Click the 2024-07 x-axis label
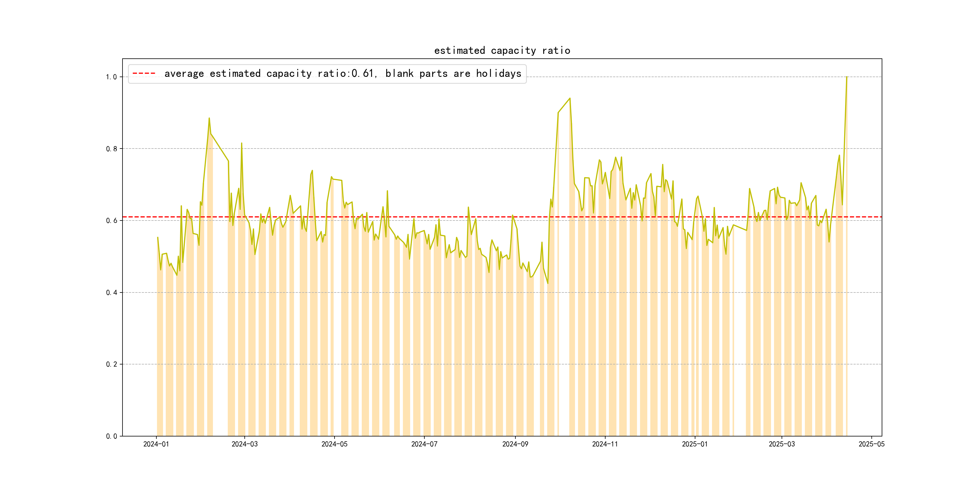 [x=424, y=444]
